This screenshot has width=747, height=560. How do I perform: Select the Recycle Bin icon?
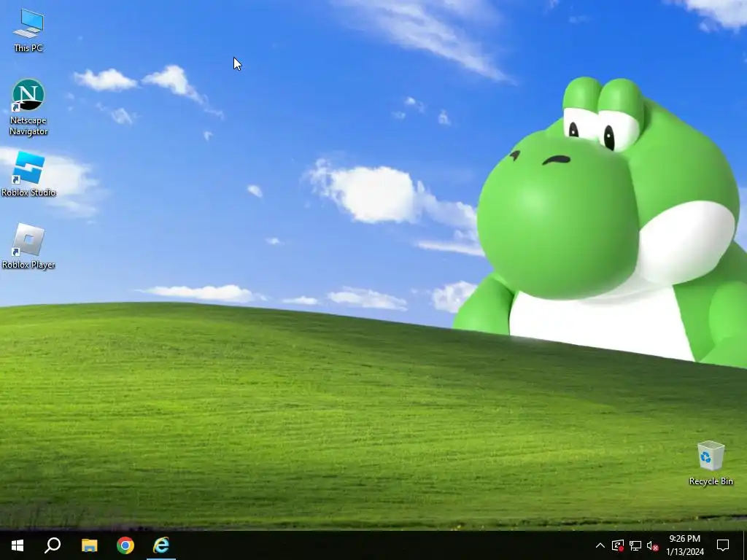[711, 463]
